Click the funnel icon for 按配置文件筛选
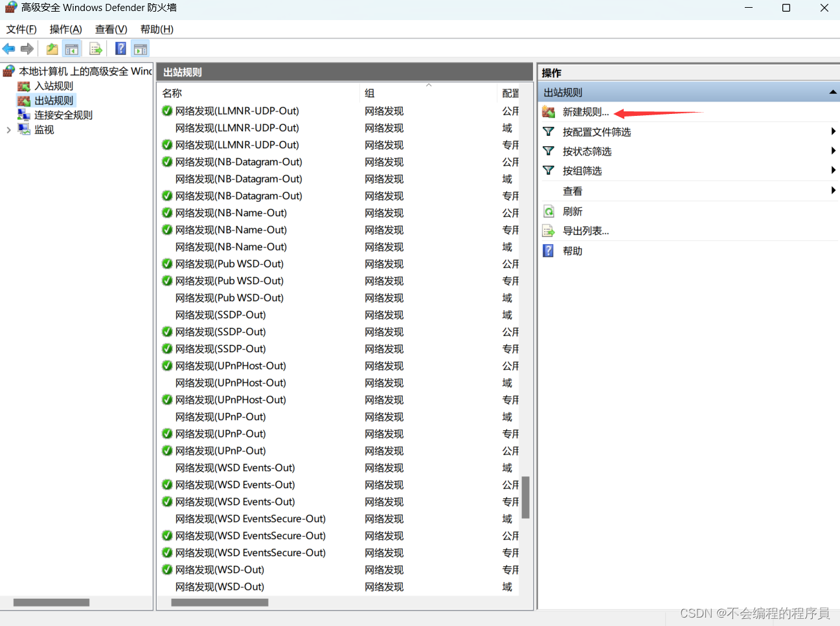This screenshot has width=840, height=626. coord(549,131)
